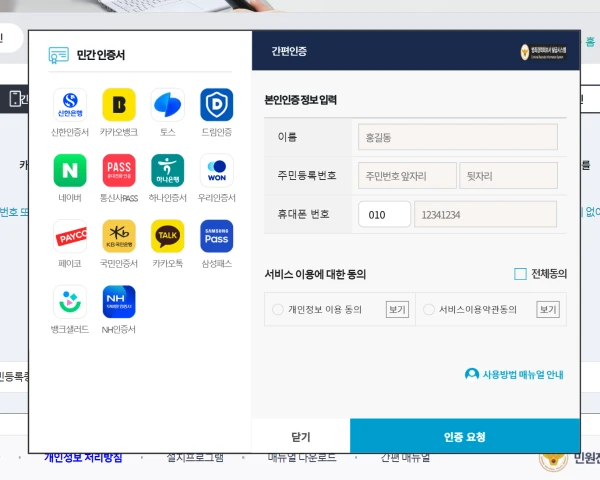Viewport: 600px width, 480px height.
Task: Click the 닫기 close button
Action: click(301, 436)
